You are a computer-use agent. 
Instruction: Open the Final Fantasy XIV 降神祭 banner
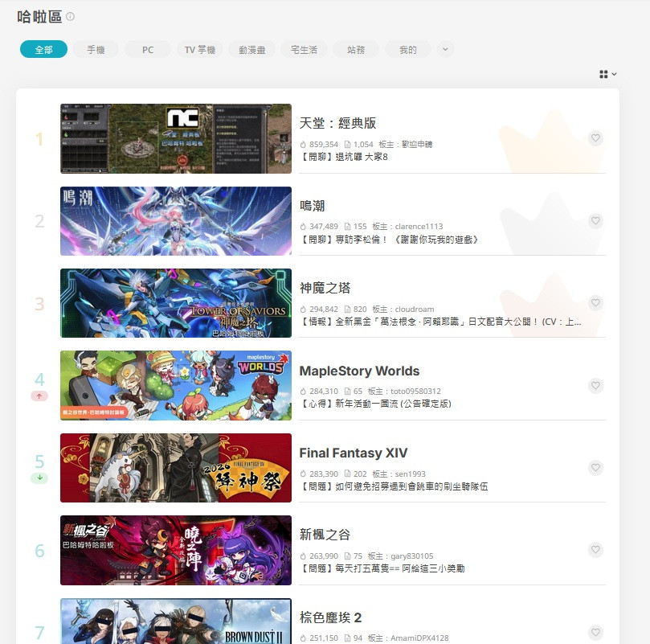point(176,468)
